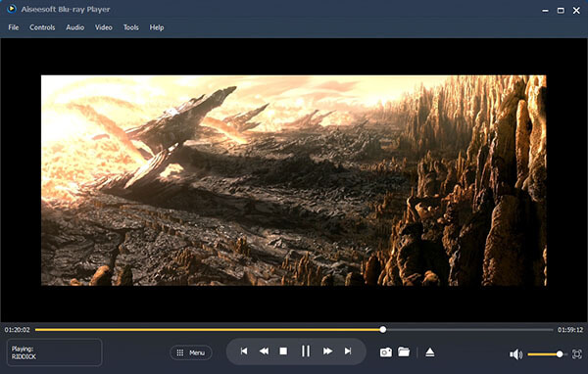Open the Tools menu
Screen dimensions: 588x374
coord(131,27)
